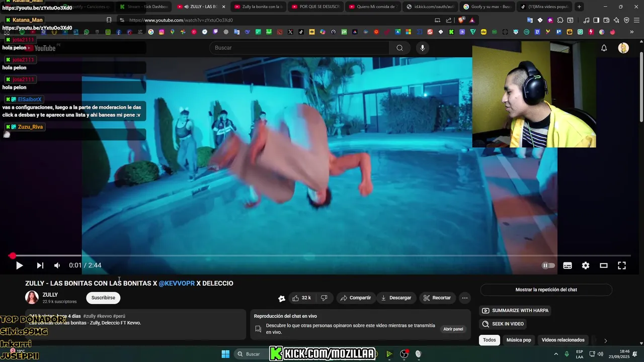Viewport: 644px width, 362px height.
Task: Click Abrir panel for live chat
Action: (453, 329)
